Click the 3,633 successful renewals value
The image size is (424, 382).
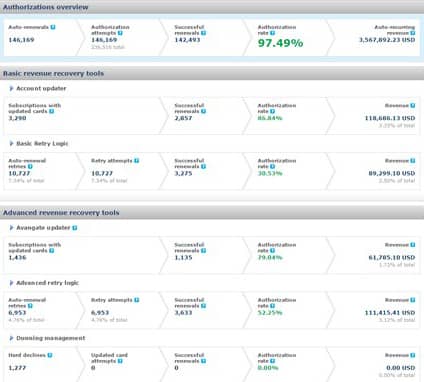click(x=183, y=313)
